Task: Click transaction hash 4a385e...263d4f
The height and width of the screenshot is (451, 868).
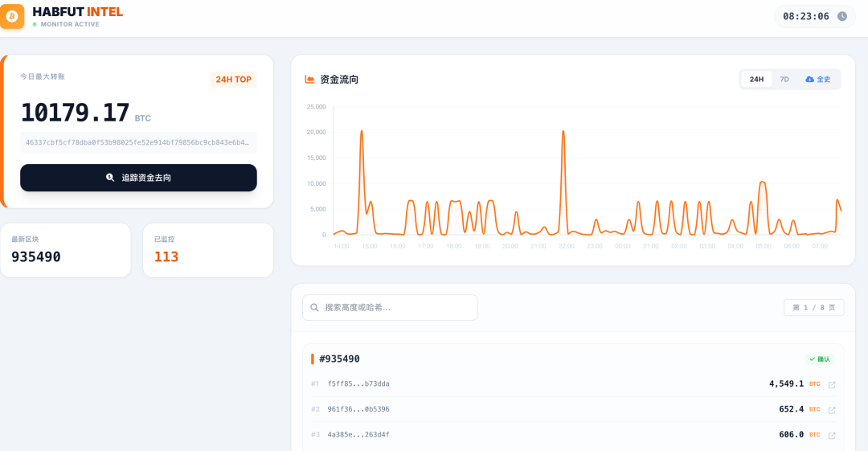Action: [358, 434]
